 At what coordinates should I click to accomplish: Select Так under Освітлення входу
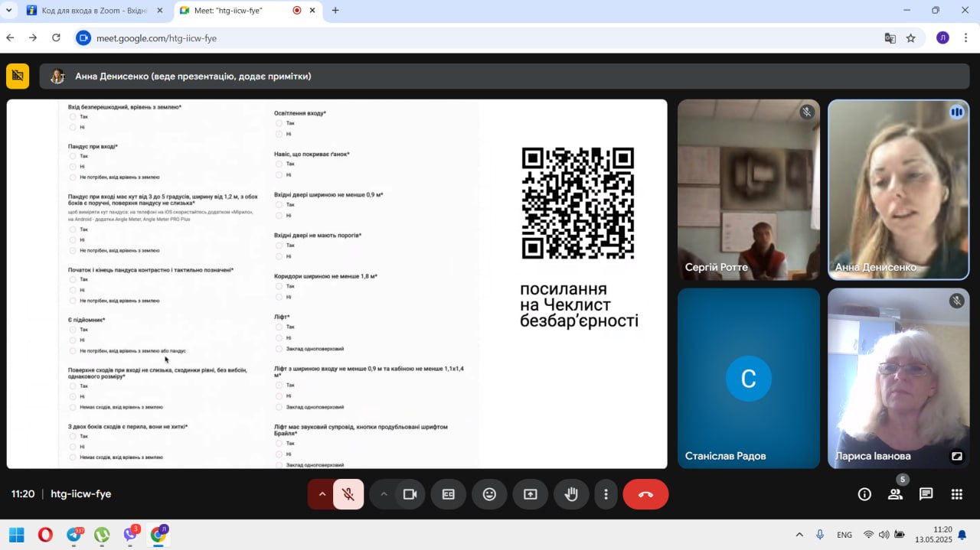click(x=279, y=123)
